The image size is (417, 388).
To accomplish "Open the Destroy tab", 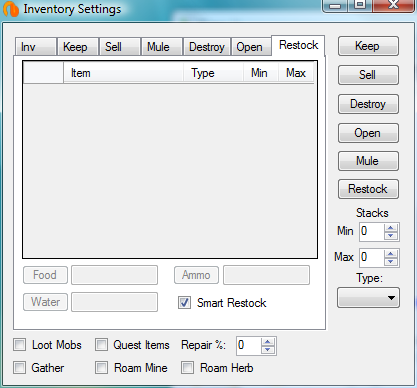I will click(x=207, y=47).
